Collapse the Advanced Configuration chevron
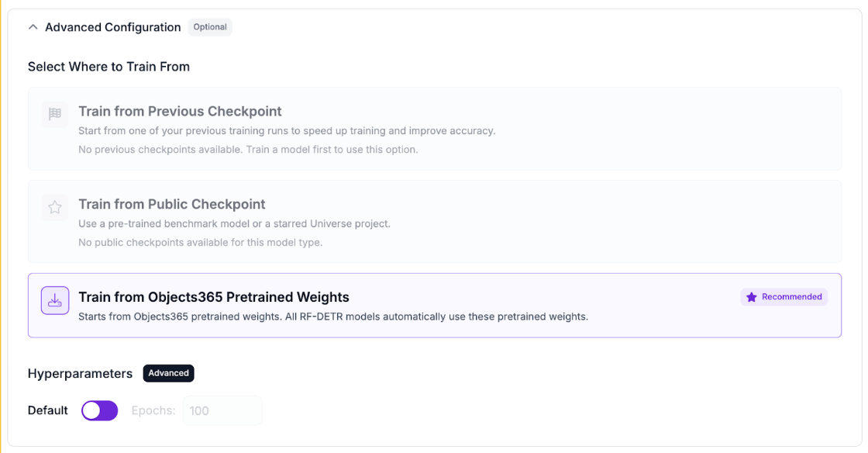This screenshot has width=868, height=453. pos(33,27)
